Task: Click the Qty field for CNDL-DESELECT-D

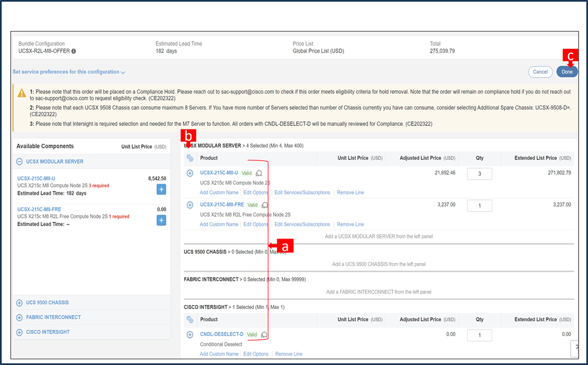Action: tap(480, 335)
